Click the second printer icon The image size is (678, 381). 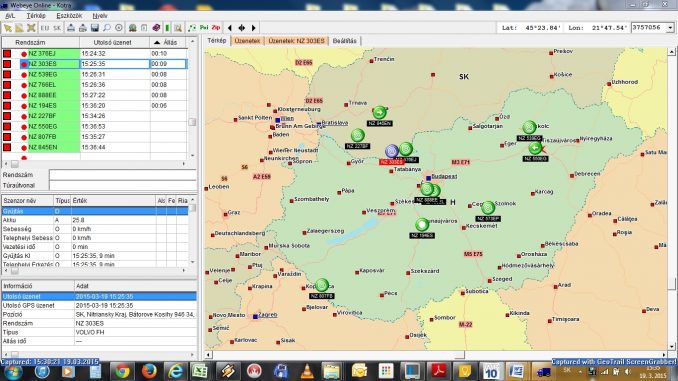[83, 28]
